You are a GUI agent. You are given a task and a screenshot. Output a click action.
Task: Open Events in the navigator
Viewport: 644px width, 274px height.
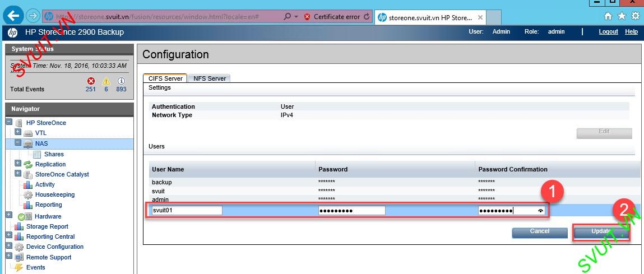coord(36,267)
